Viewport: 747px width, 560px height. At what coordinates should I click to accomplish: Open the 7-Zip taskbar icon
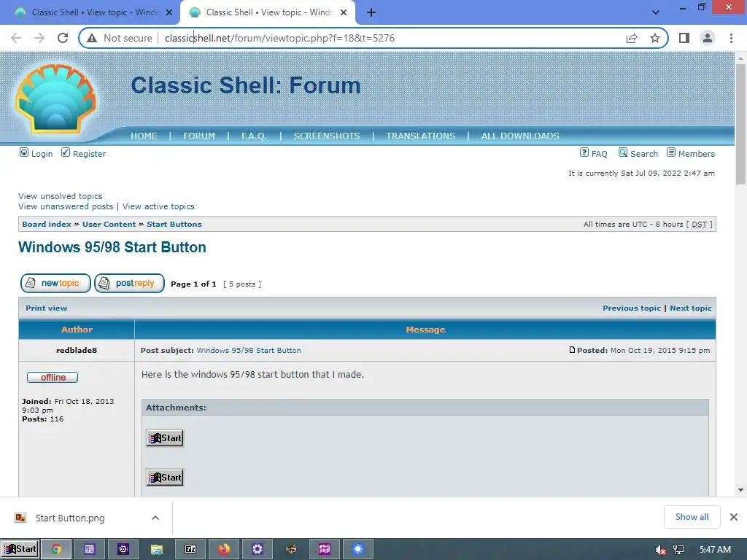pos(190,550)
